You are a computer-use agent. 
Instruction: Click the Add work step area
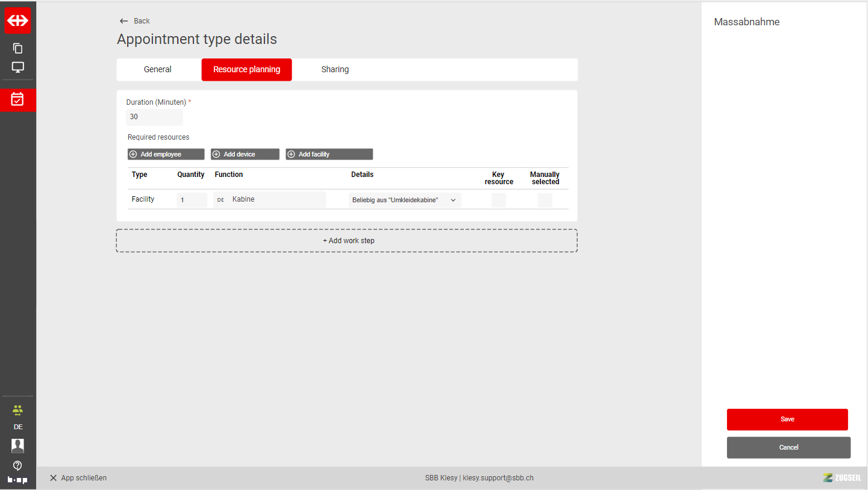[347, 241]
